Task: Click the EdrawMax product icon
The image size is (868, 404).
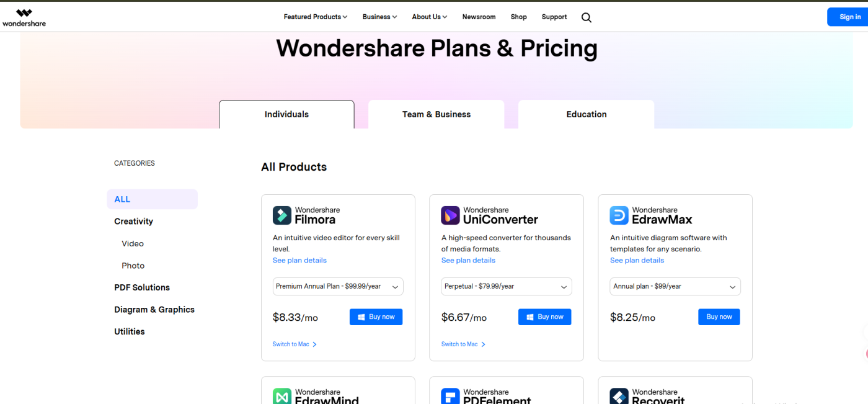Action: point(619,215)
